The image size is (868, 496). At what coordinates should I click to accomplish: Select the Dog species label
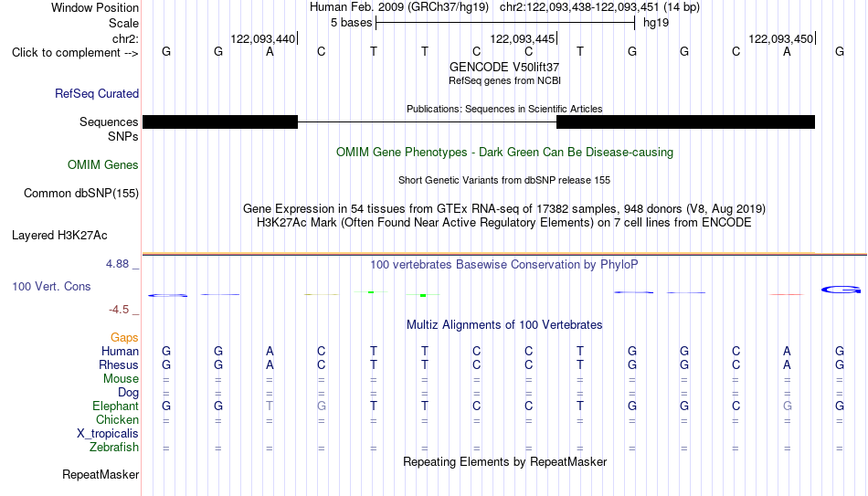pyautogui.click(x=129, y=393)
